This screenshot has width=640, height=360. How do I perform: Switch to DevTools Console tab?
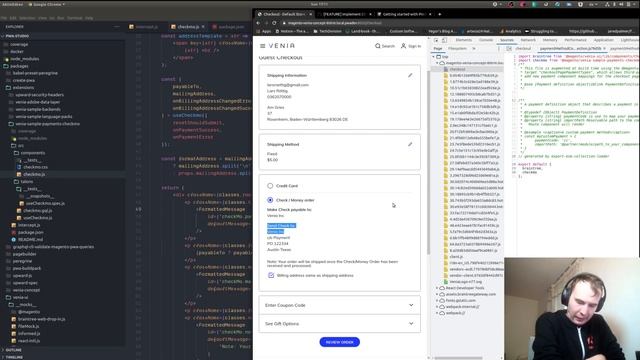pos(486,40)
